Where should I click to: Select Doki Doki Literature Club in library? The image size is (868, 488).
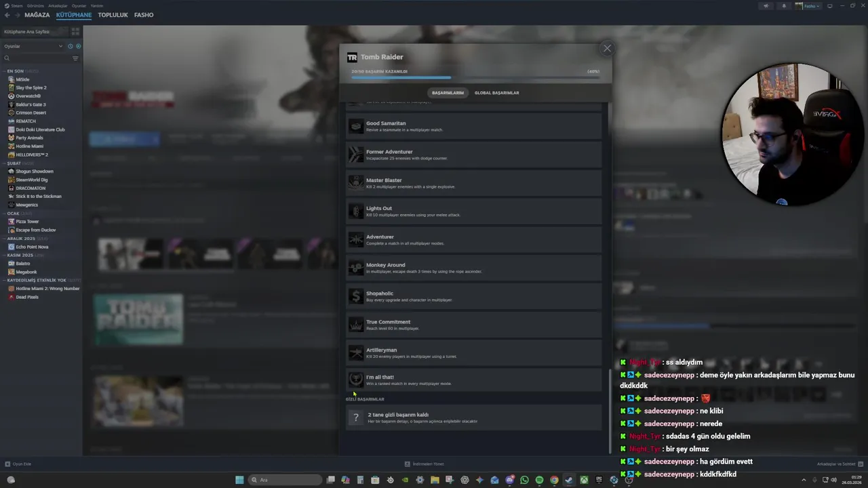[x=41, y=129]
